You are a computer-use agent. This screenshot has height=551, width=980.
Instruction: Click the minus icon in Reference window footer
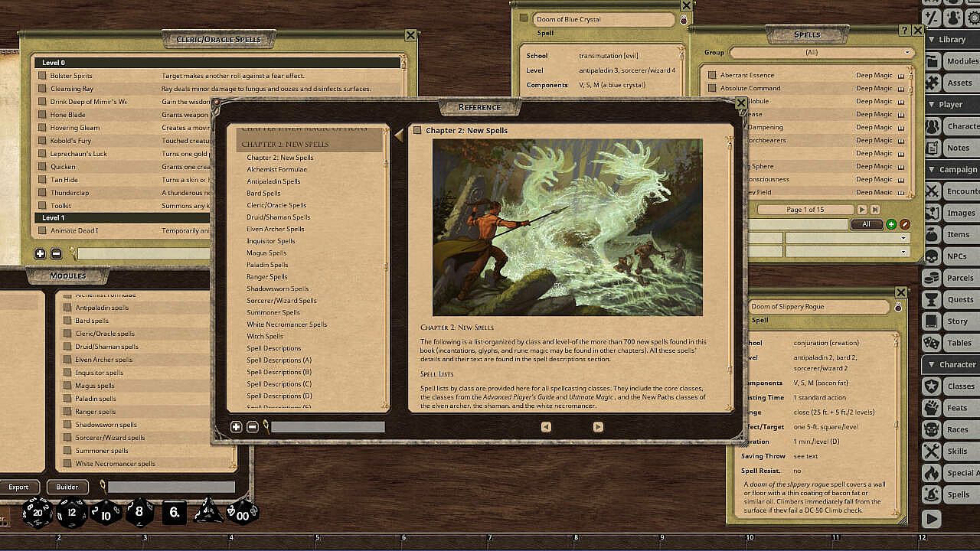point(253,427)
